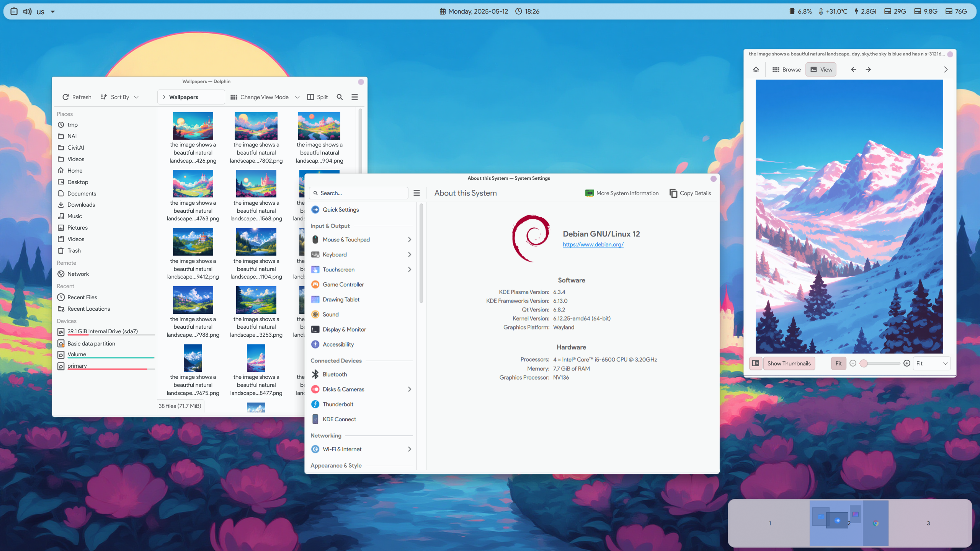
Task: Toggle the image viewer sidebar icon
Action: coord(755,364)
